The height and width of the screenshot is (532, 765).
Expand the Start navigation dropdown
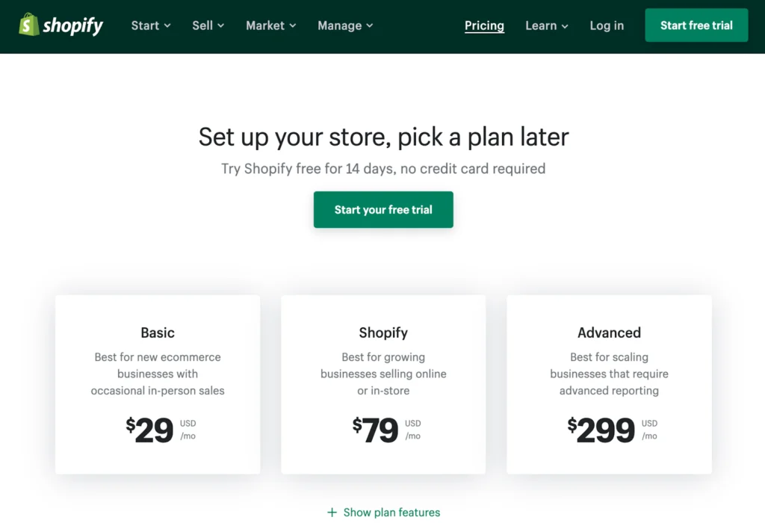point(150,25)
